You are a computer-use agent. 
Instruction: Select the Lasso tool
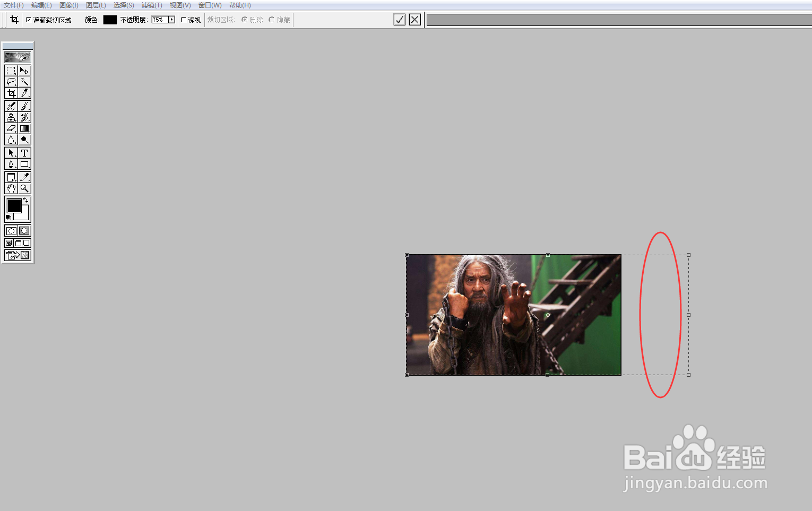(x=11, y=82)
